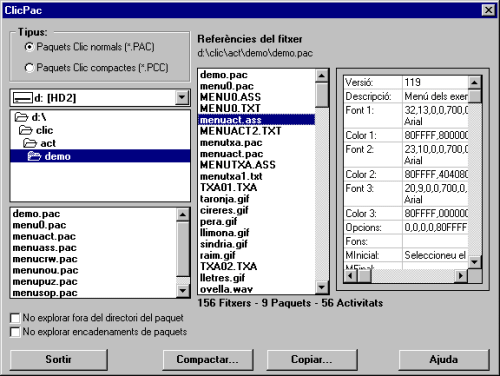The image size is (500, 376).
Task: Click the references list scroll-down arrow
Action: point(322,287)
